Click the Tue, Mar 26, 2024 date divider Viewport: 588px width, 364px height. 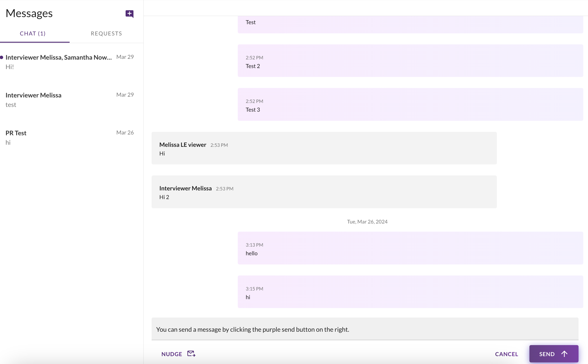pos(367,222)
